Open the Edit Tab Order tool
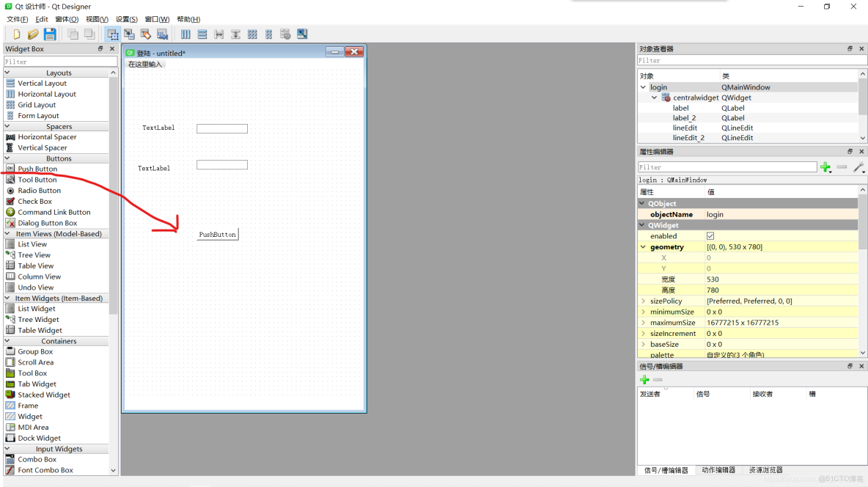 [x=162, y=34]
